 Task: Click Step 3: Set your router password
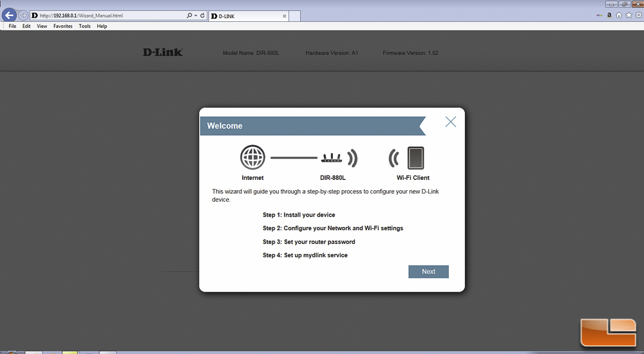(x=309, y=242)
